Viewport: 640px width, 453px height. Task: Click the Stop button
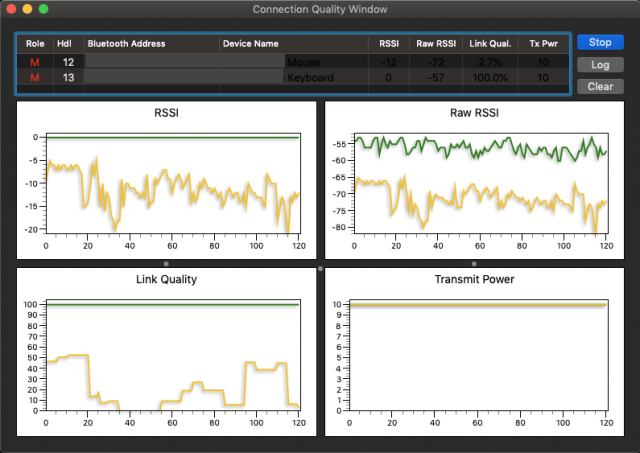(600, 42)
